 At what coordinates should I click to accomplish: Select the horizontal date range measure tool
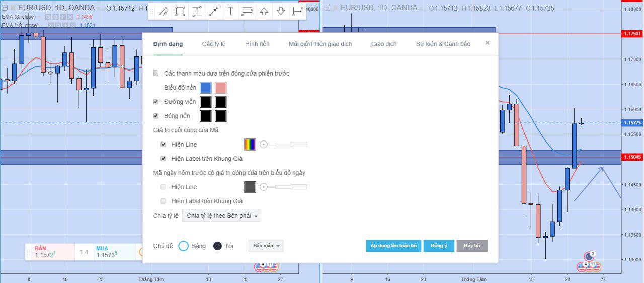tap(297, 12)
